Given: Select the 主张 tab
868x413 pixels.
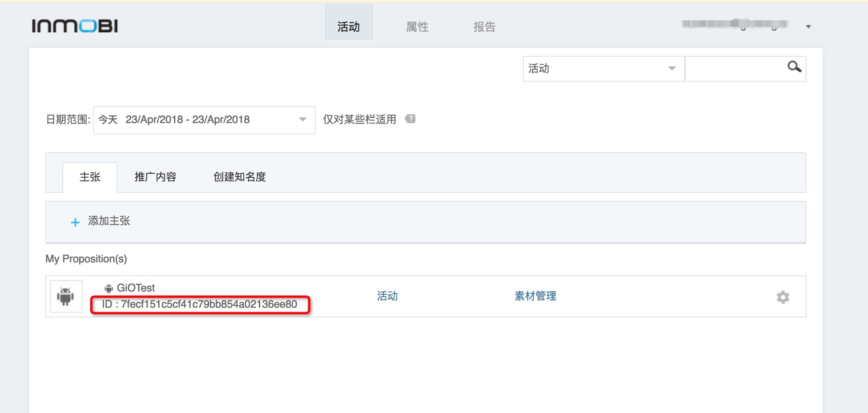Looking at the screenshot, I should [x=90, y=177].
